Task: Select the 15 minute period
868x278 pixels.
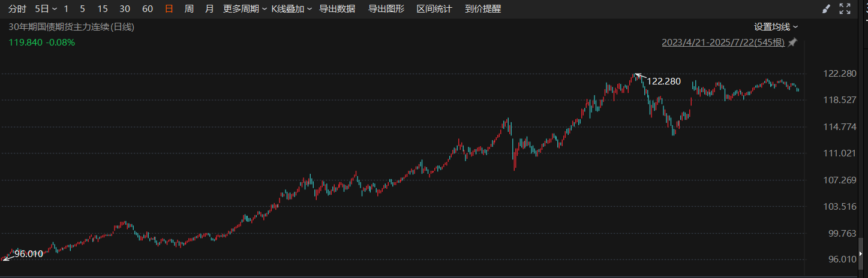Action: coord(103,9)
